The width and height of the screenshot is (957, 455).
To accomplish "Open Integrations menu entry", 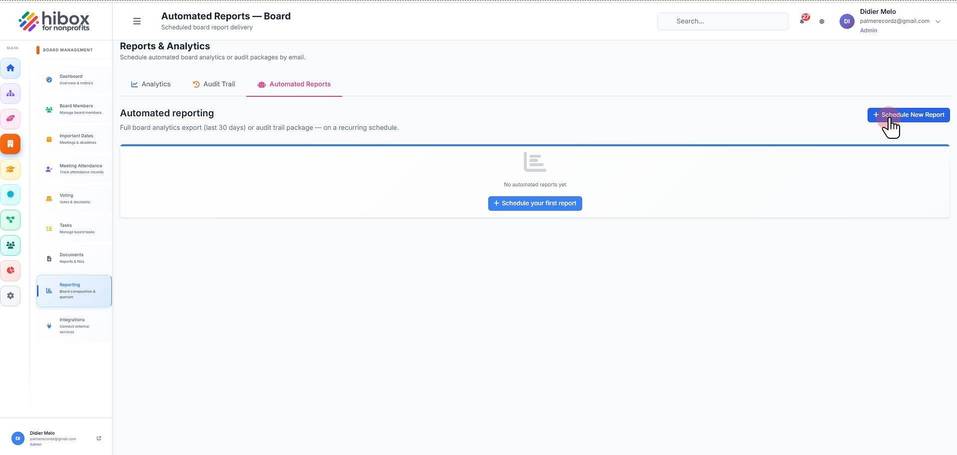I will 74,326.
